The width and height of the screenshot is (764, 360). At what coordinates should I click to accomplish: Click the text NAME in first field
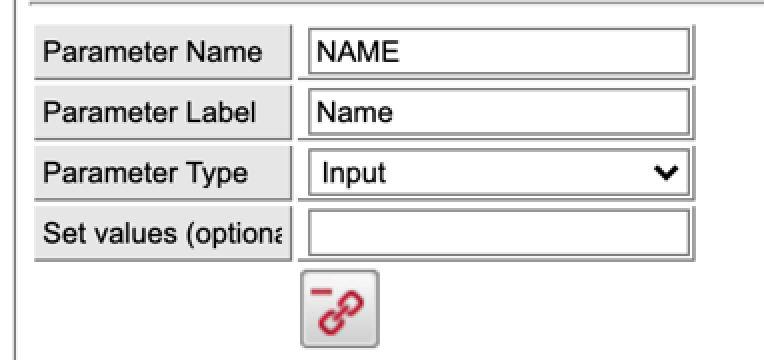pyautogui.click(x=358, y=52)
